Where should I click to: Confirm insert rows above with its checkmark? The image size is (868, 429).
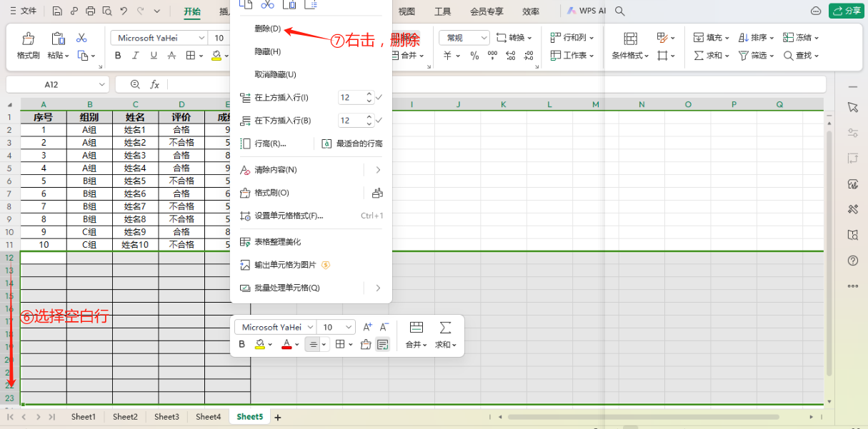(379, 97)
